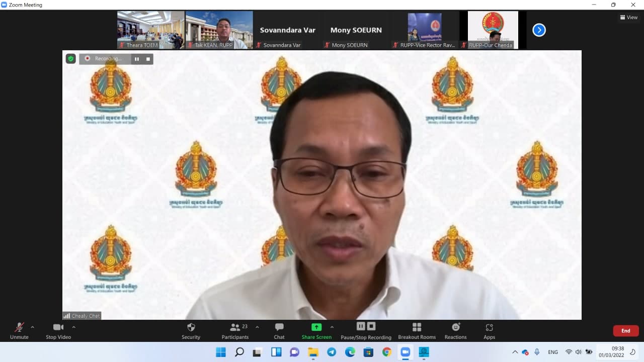This screenshot has width=644, height=362.
Task: Open the Apps panel
Action: 489,331
